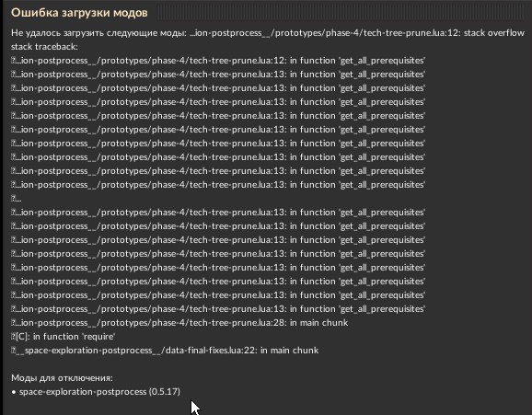Click the "Ошибка загрузки модов" dialog title
This screenshot has height=415, width=532.
[x=79, y=13]
